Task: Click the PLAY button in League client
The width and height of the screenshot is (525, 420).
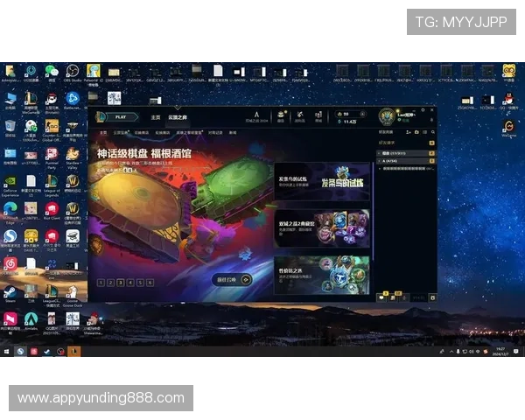Action: click(122, 116)
